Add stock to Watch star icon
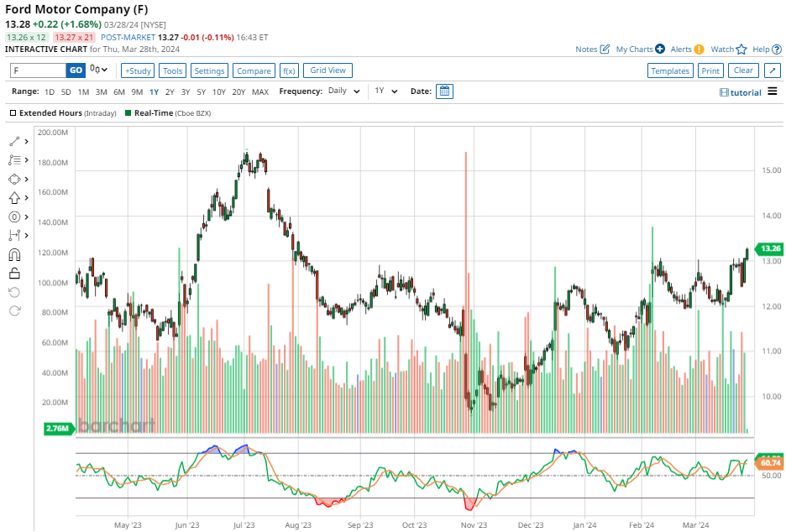The image size is (786, 532). click(x=741, y=50)
